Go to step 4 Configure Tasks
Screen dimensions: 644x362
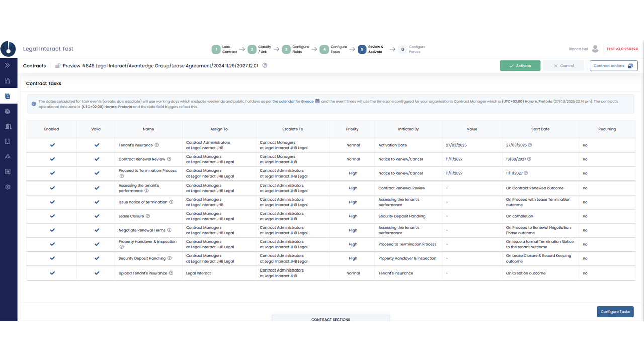[334, 49]
